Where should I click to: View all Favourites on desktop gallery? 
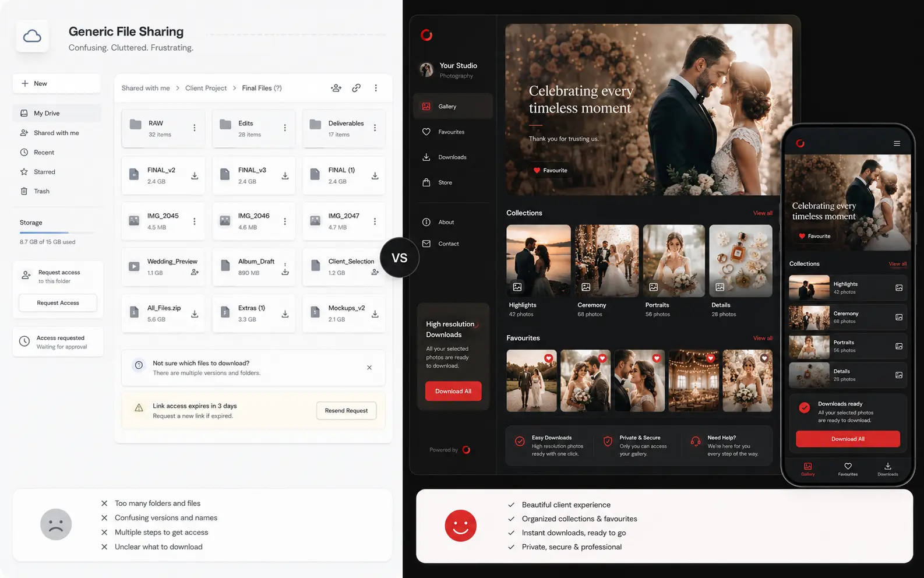[763, 338]
